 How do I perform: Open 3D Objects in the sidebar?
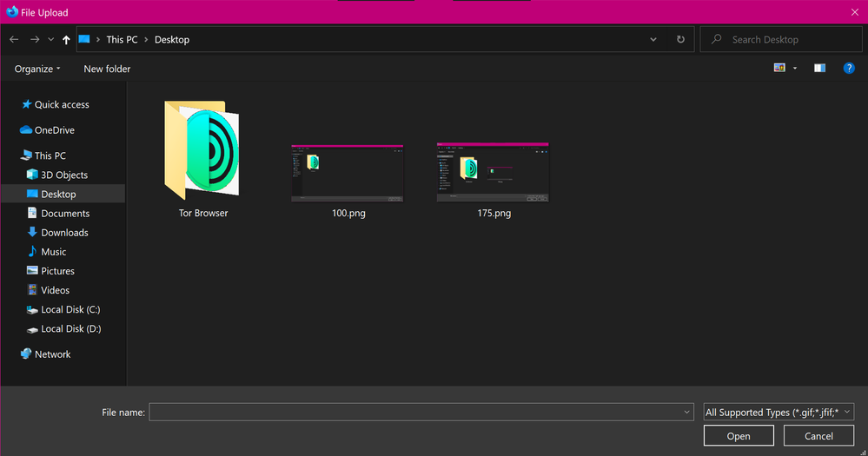click(x=64, y=175)
